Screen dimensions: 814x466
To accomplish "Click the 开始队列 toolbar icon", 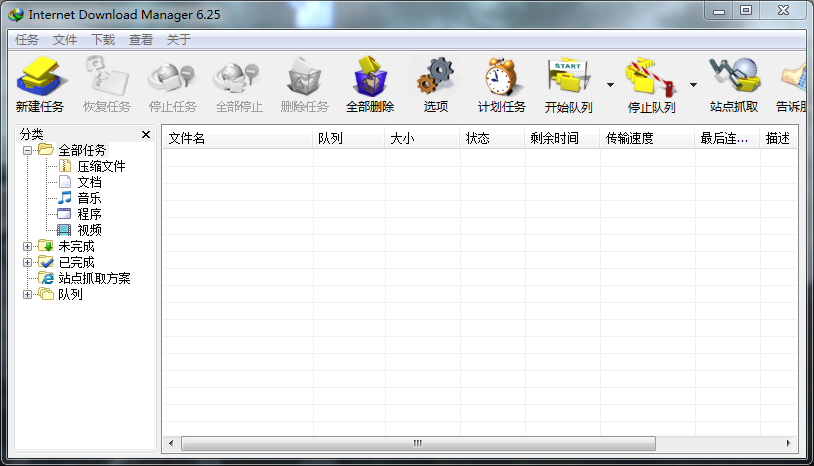I will pyautogui.click(x=568, y=76).
